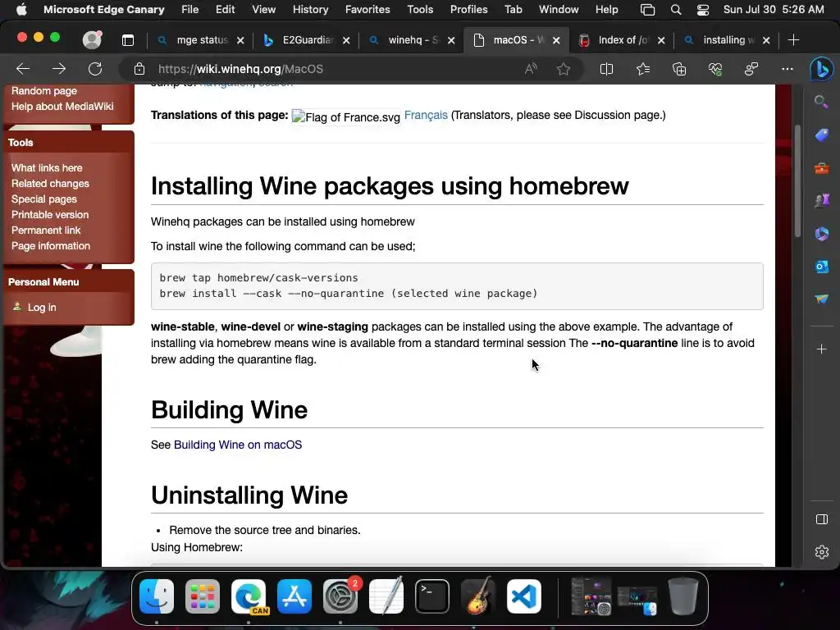
Task: Open the paper-plane icon in sidebar
Action: point(821,299)
